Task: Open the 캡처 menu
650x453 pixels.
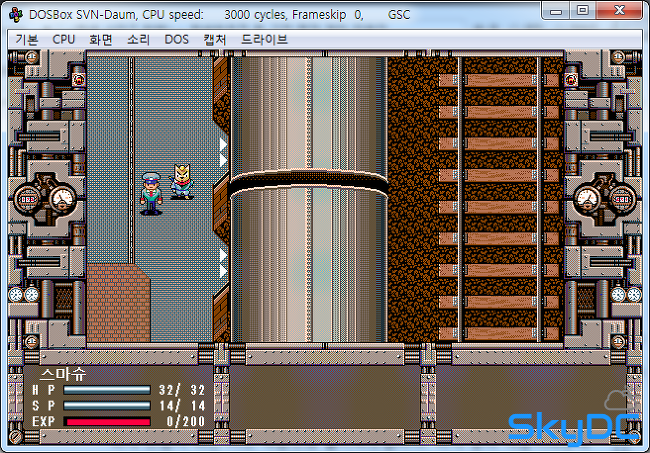Action: pyautogui.click(x=215, y=40)
